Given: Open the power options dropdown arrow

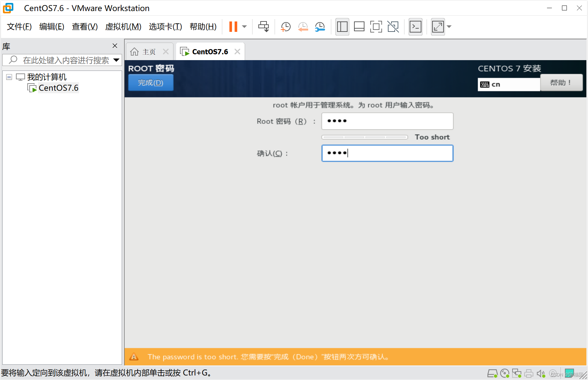Looking at the screenshot, I should pos(244,27).
